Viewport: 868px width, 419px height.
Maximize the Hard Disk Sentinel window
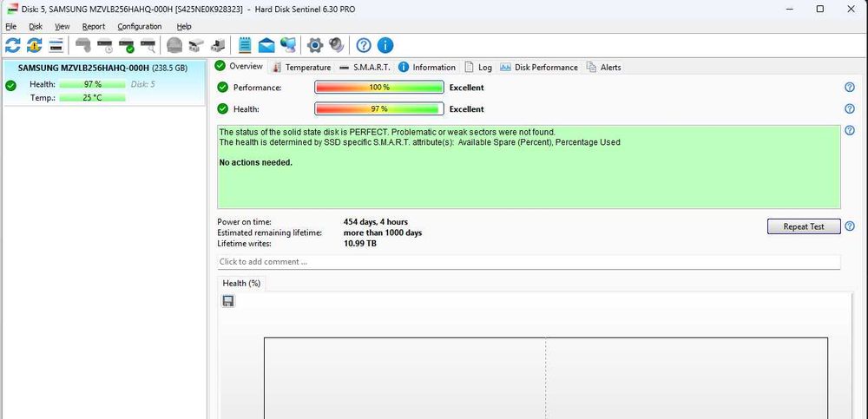click(820, 9)
